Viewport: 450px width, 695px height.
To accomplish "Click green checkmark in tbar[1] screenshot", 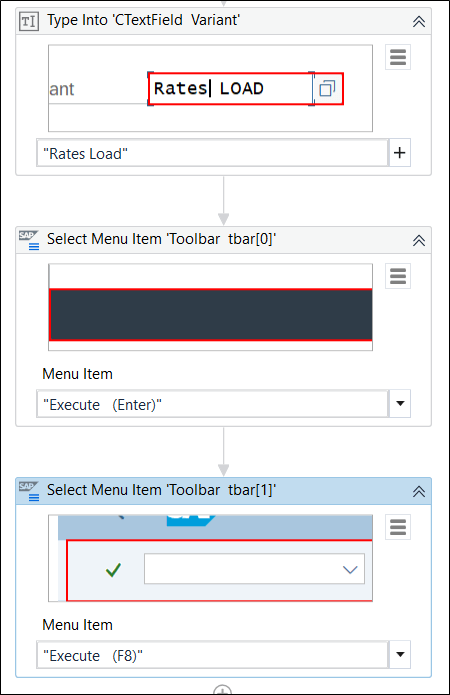I will pos(113,570).
